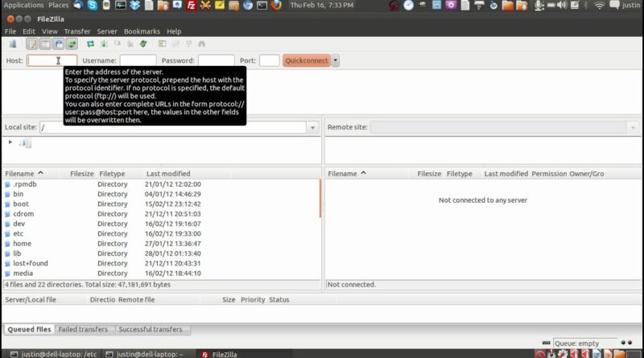Click the local file list scrollbar
This screenshot has width=644, height=358.
click(x=320, y=199)
